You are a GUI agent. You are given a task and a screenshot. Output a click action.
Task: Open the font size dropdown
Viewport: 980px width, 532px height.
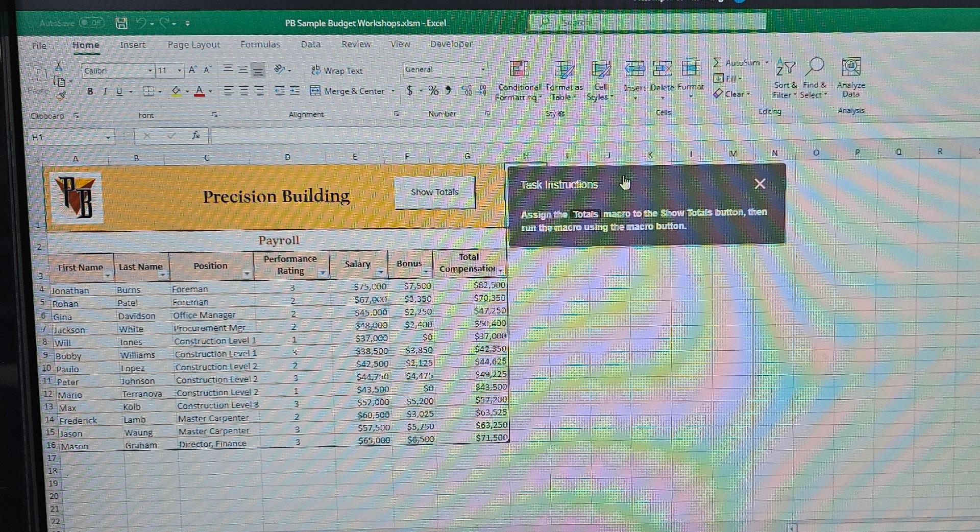click(x=180, y=69)
